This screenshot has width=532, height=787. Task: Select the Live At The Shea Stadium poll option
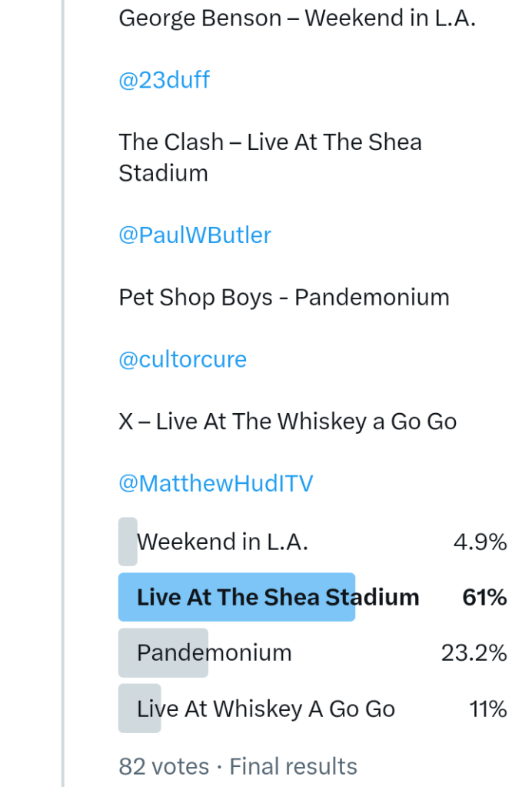point(278,598)
